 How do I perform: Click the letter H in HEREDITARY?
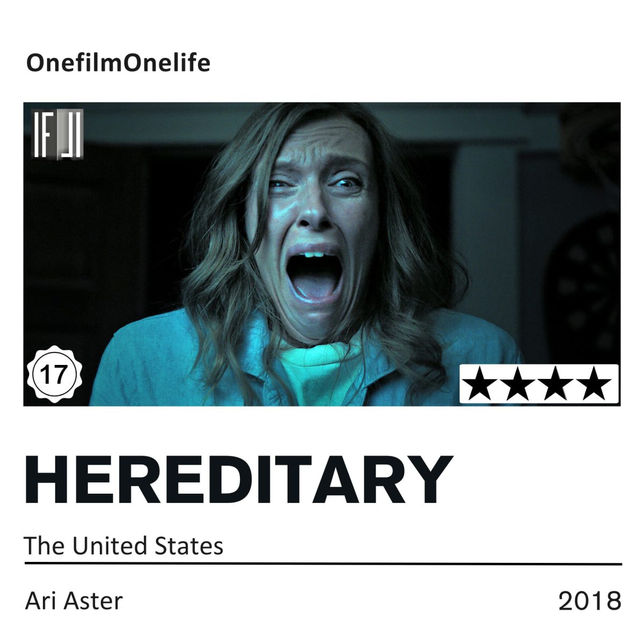tap(48, 480)
